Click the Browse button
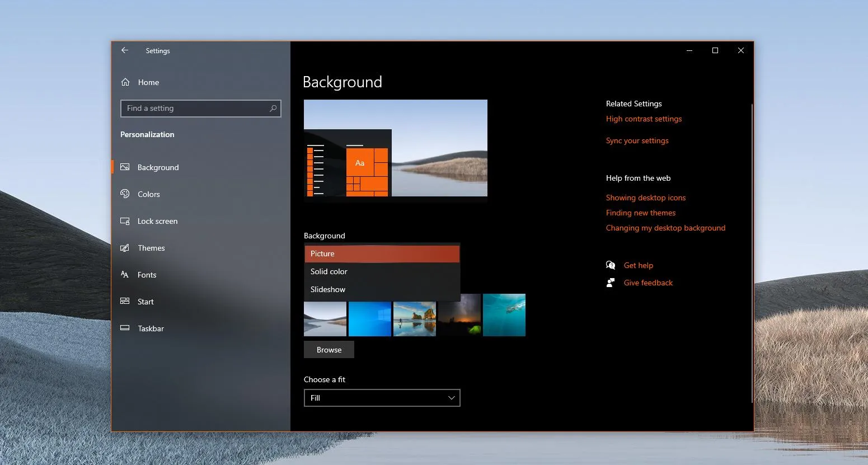Viewport: 868px width, 465px height. 329,350
